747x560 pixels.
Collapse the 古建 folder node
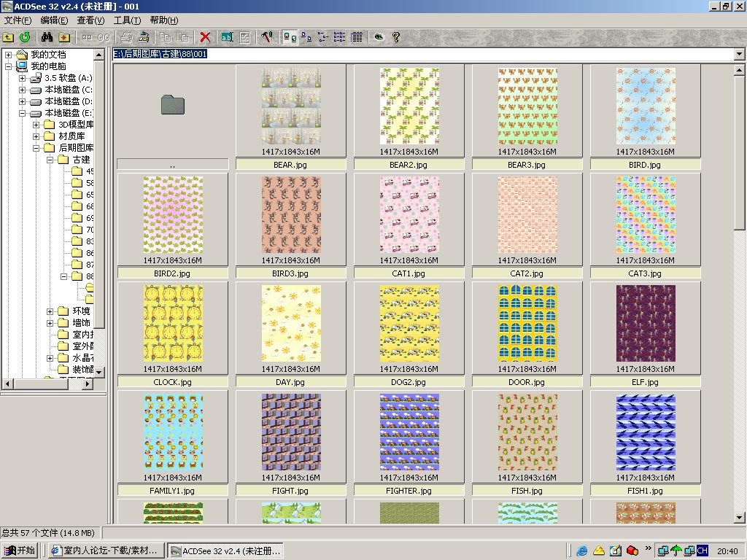click(x=50, y=160)
